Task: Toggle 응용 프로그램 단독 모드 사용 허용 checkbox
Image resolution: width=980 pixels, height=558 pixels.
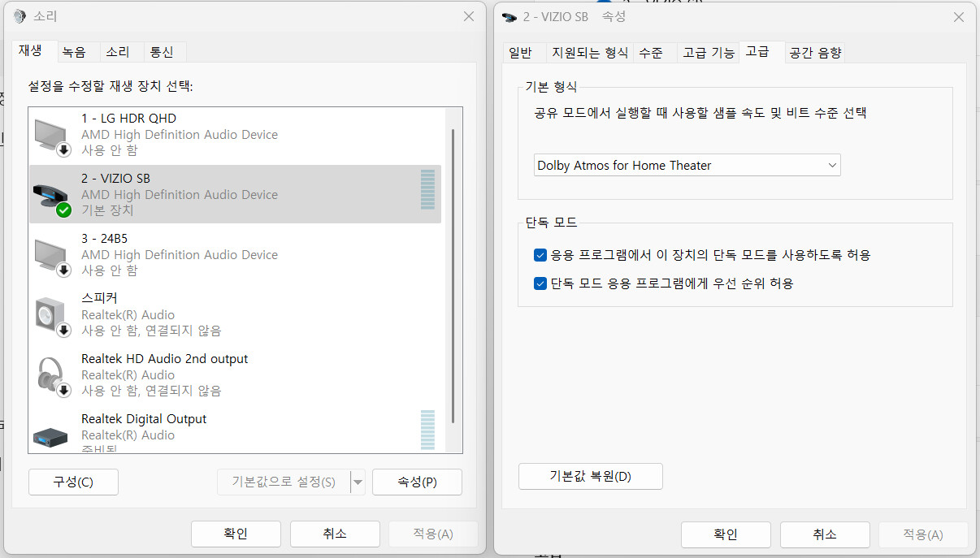Action: pyautogui.click(x=540, y=255)
